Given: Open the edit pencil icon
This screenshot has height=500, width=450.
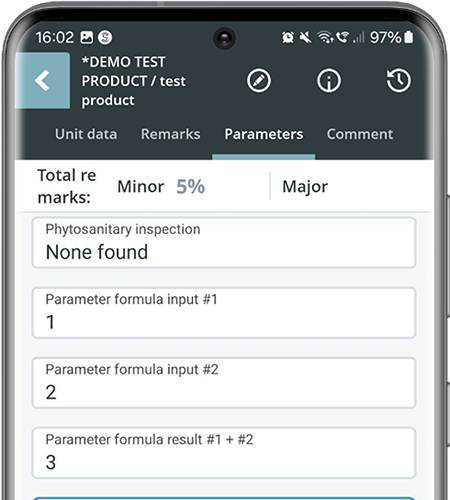Looking at the screenshot, I should tap(259, 81).
